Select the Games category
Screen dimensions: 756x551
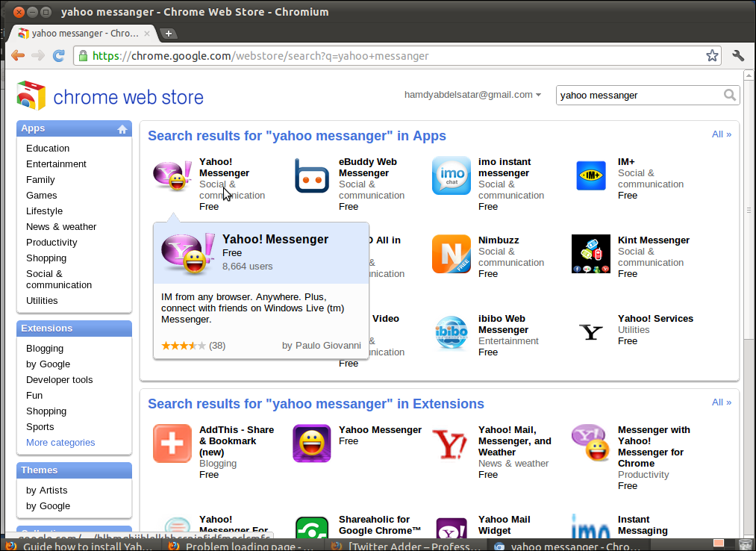[x=42, y=196]
